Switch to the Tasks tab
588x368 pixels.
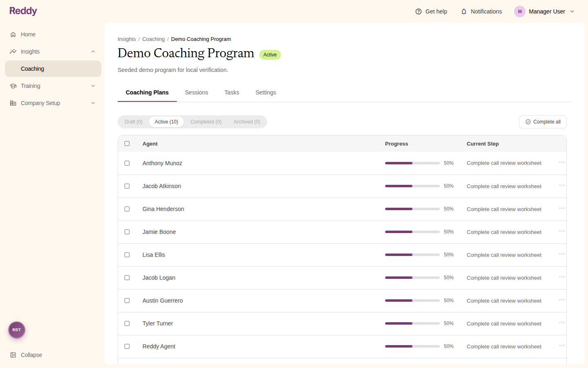pos(232,92)
